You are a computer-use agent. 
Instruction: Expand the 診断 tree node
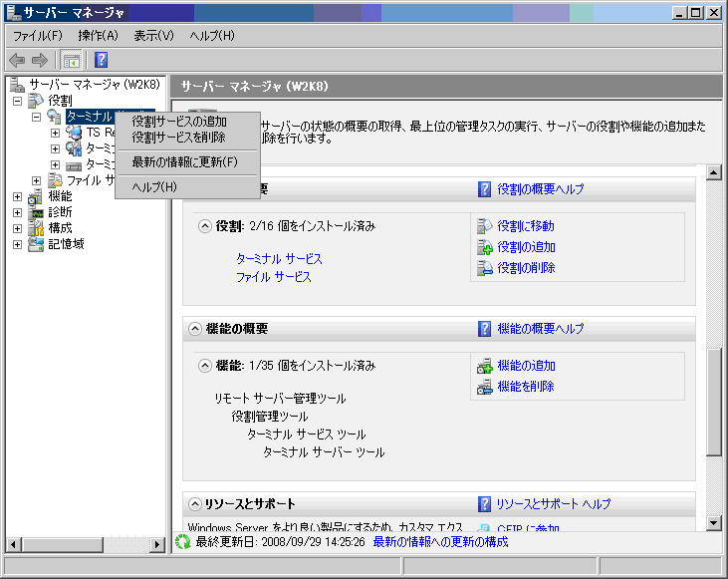click(x=17, y=213)
